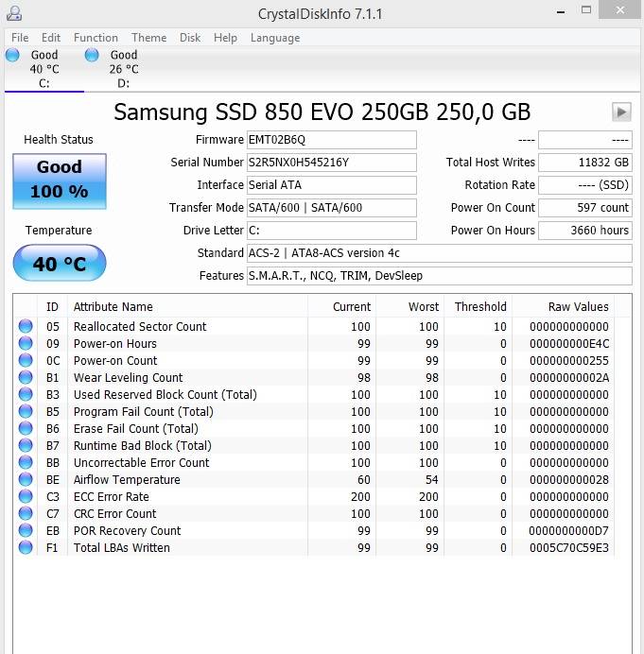Screen dimensions: 644x654
Task: Click the Samsung SSD 850 EVO title
Action: (322, 112)
